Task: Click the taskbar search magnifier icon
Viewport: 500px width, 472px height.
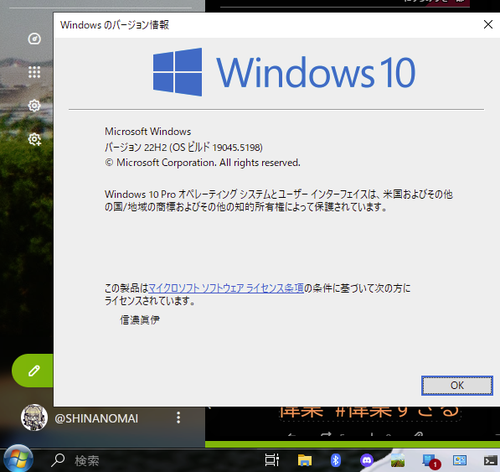Action: click(58, 460)
